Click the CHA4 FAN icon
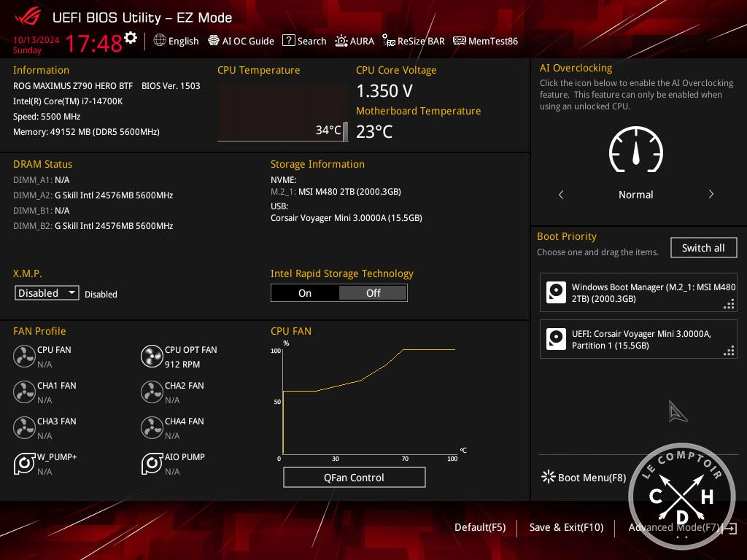The width and height of the screenshot is (747, 560). [152, 428]
